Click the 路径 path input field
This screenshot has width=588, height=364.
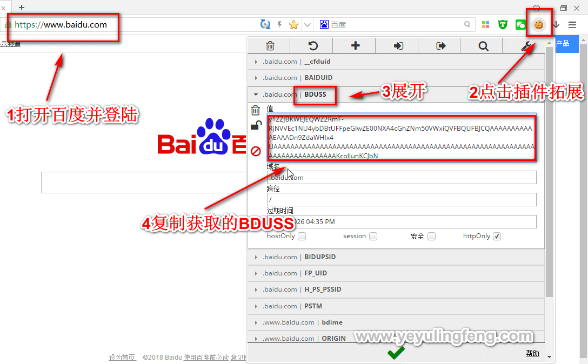pos(402,199)
